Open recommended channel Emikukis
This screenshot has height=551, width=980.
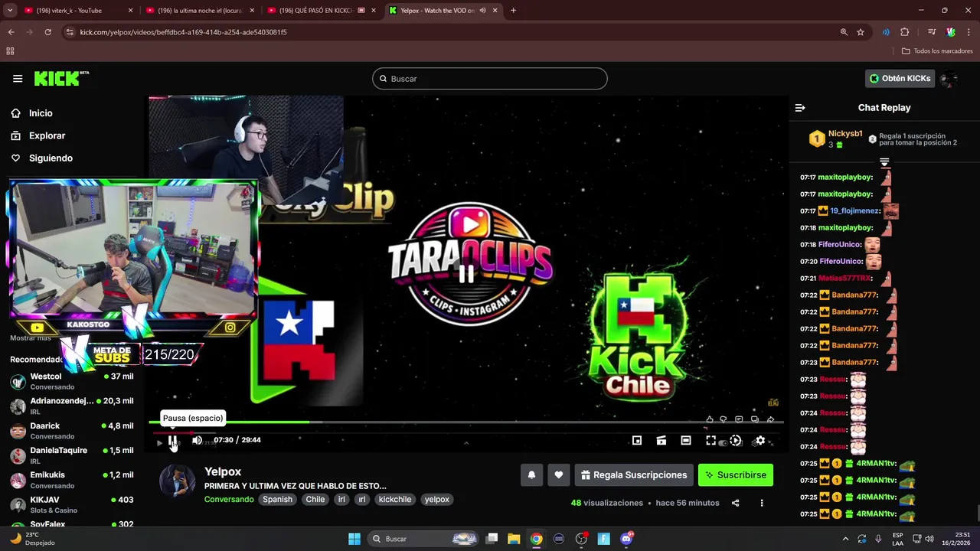71,479
